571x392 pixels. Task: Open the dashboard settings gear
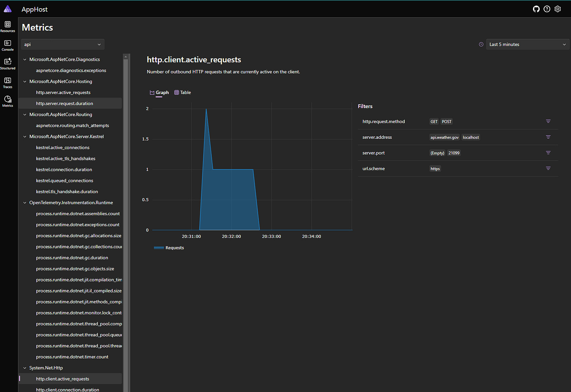(558, 9)
